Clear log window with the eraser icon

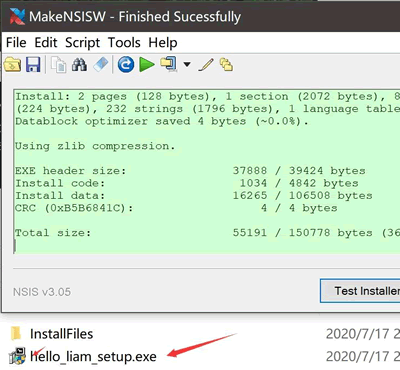[x=101, y=64]
